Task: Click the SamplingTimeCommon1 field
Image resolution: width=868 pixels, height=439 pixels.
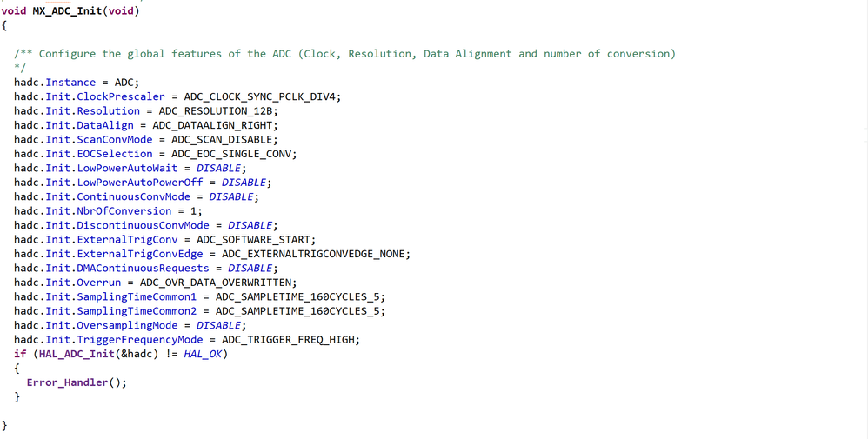Action: coord(137,296)
